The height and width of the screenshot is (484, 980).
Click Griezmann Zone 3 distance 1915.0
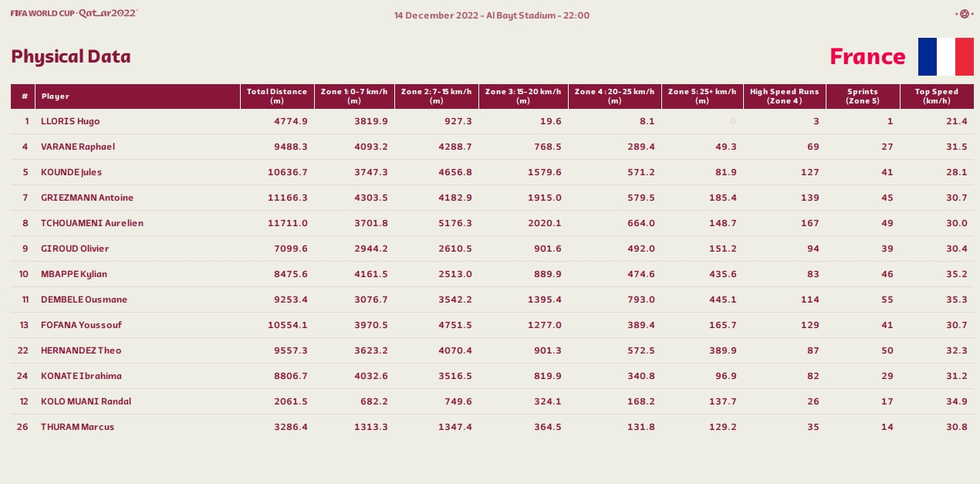coord(545,198)
